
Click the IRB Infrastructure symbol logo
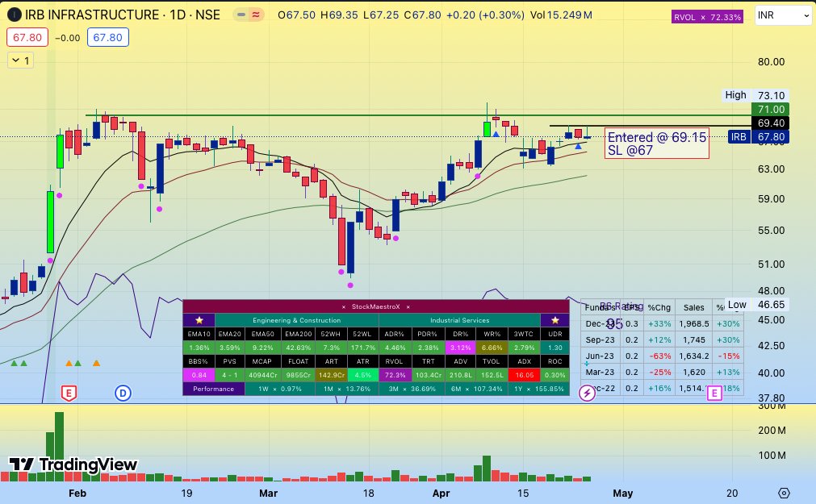click(x=14, y=15)
